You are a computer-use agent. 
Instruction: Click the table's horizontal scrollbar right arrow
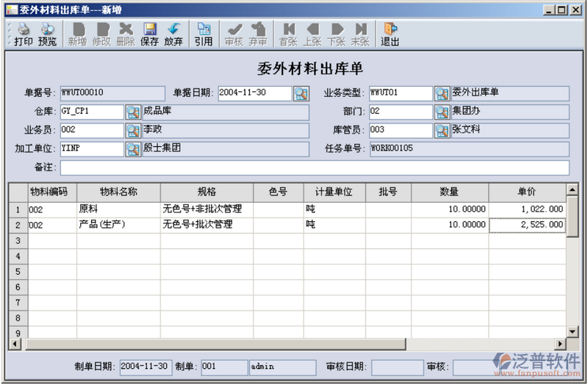coord(561,344)
